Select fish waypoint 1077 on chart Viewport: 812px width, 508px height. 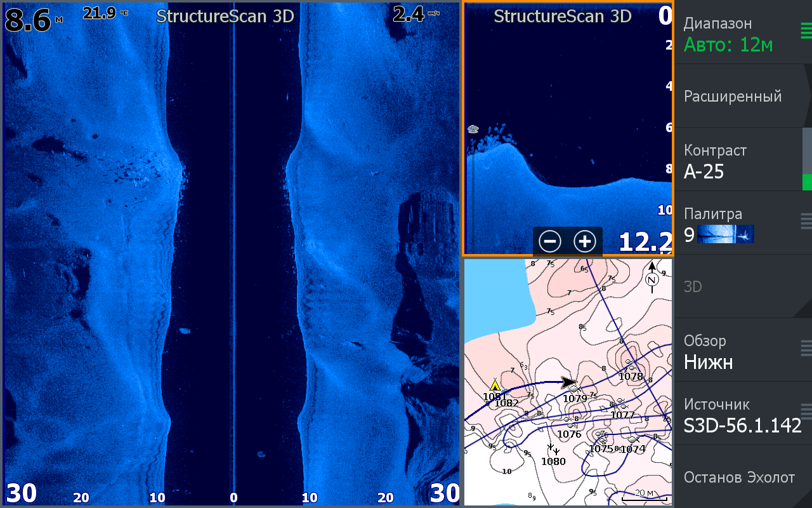622,405
